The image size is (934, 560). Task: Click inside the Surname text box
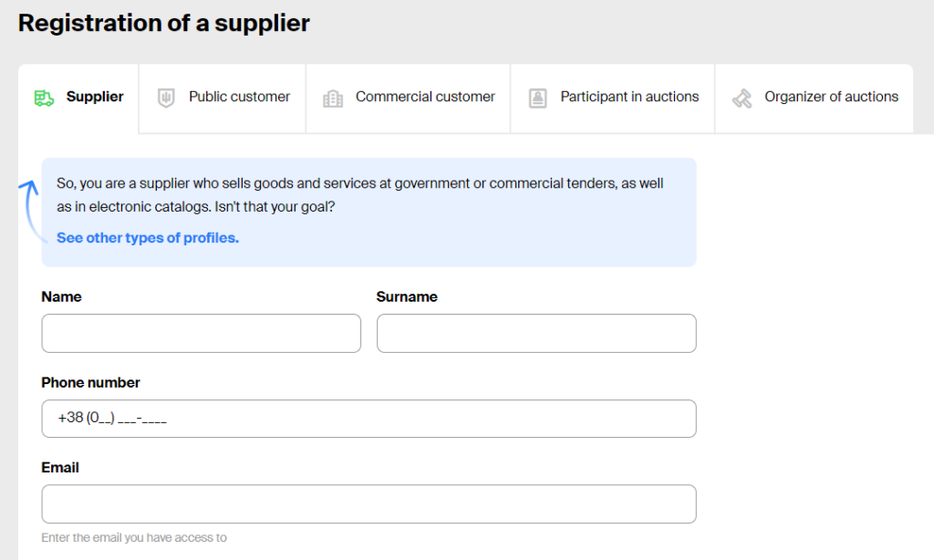click(536, 334)
